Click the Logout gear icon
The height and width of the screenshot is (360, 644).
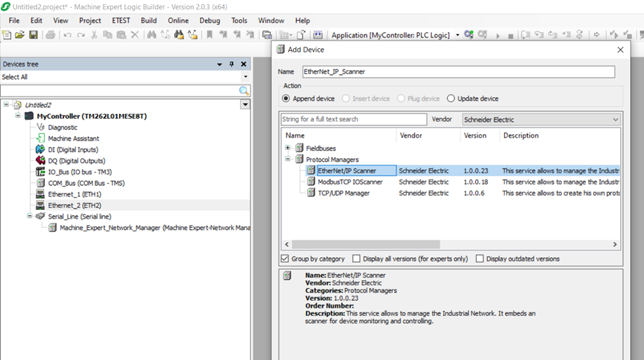click(482, 35)
